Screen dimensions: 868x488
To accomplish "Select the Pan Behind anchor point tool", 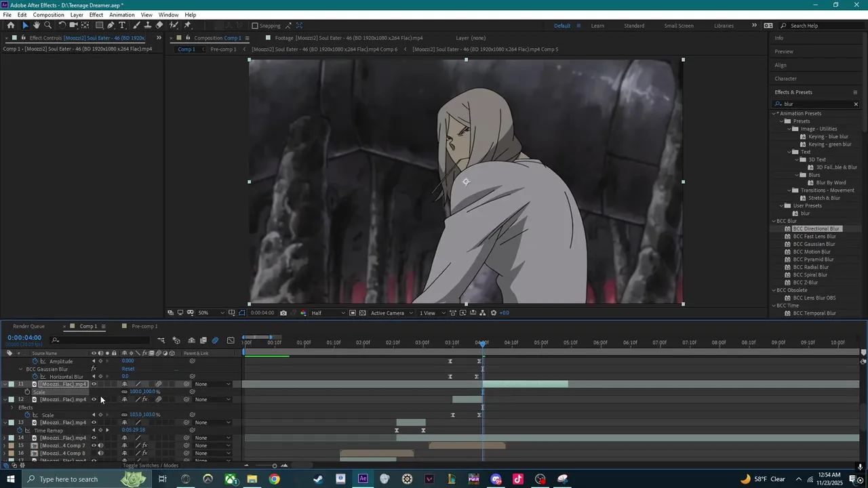I will [85, 25].
